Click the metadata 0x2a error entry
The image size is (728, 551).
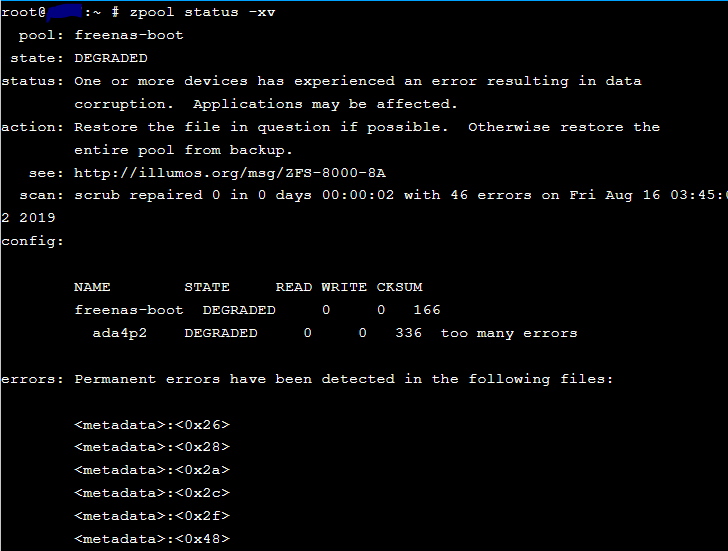152,470
